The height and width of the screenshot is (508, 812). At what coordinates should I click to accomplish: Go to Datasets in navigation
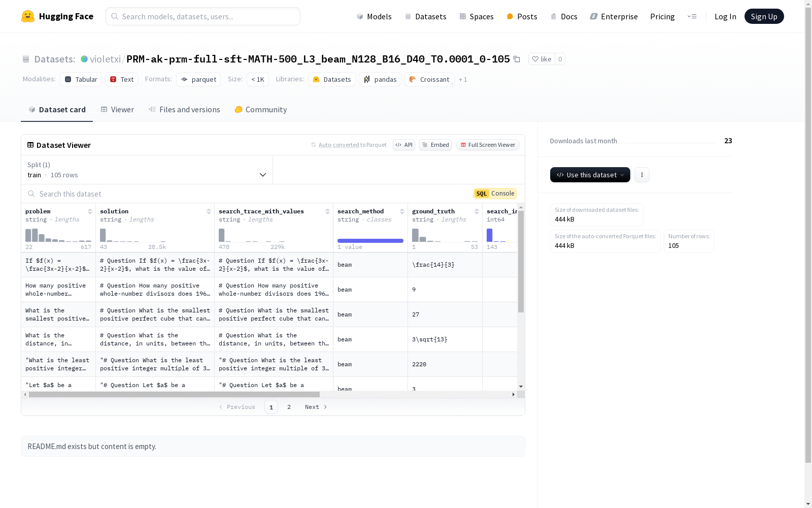click(x=425, y=16)
